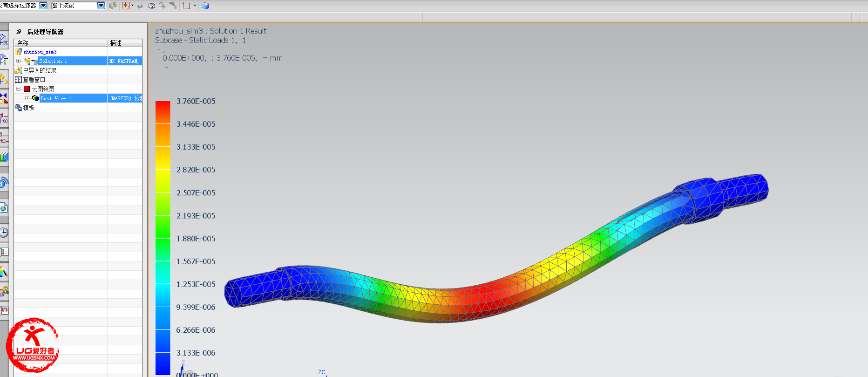Screen dimensions: 868x377
Task: Open the arrow next to rectangle selection
Action: pyautogui.click(x=195, y=6)
